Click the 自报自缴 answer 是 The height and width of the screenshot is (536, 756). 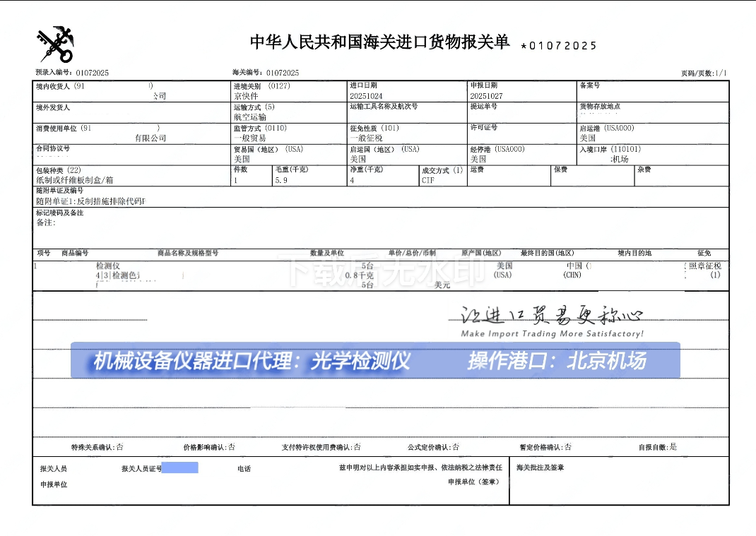673,447
